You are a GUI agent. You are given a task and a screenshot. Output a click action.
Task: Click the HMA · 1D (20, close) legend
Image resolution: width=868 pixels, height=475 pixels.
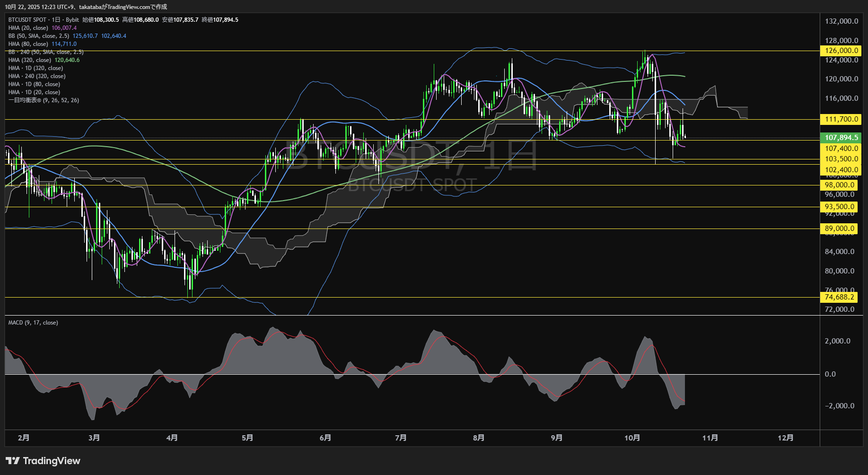[x=34, y=92]
